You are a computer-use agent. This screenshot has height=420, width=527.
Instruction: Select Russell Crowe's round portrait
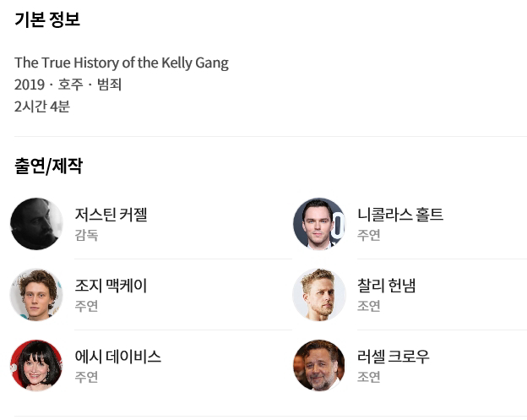tap(318, 366)
